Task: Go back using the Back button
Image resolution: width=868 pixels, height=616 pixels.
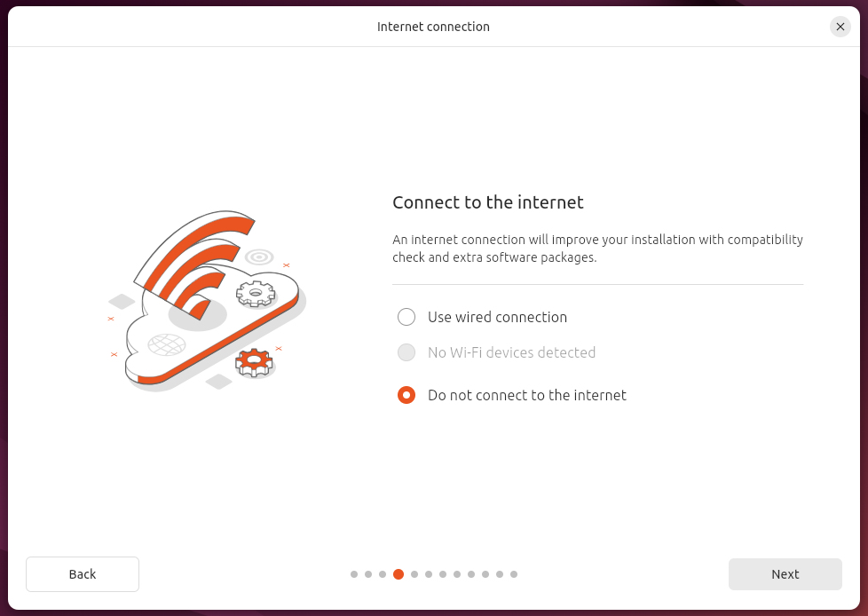Action: pos(83,574)
